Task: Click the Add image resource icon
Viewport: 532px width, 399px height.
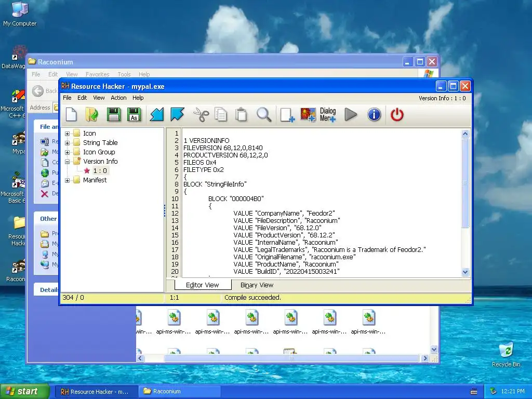Action: 308,115
